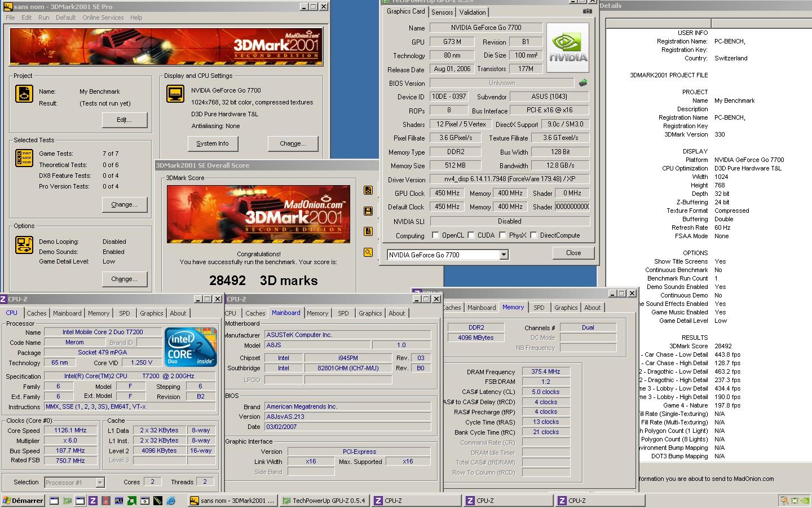Click the Project file icon in 3DMark

[x=24, y=94]
